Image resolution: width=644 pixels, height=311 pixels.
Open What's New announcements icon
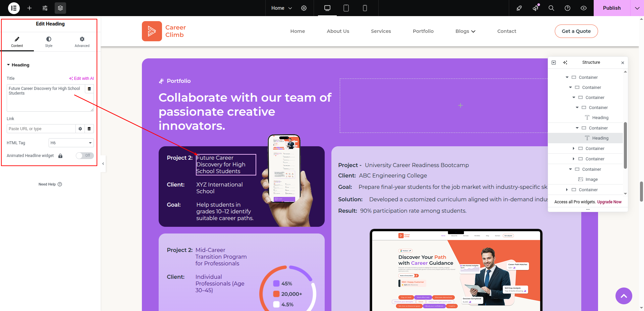pos(535,8)
